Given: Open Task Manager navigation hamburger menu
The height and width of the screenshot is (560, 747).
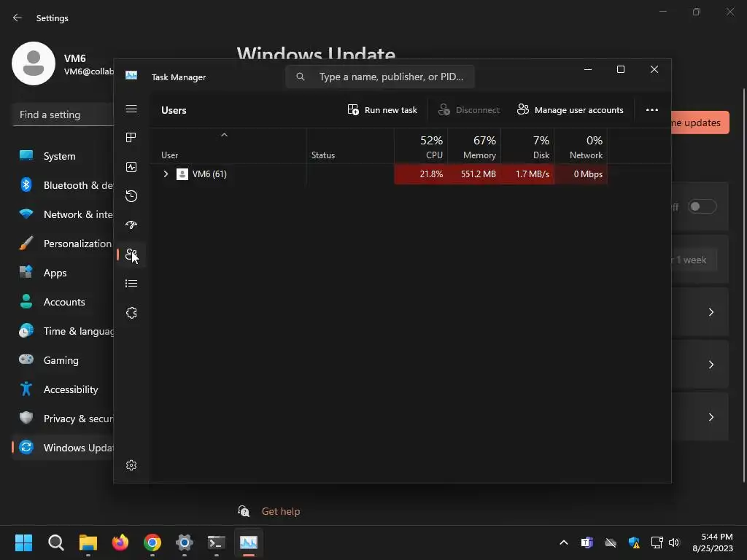Looking at the screenshot, I should tap(131, 109).
